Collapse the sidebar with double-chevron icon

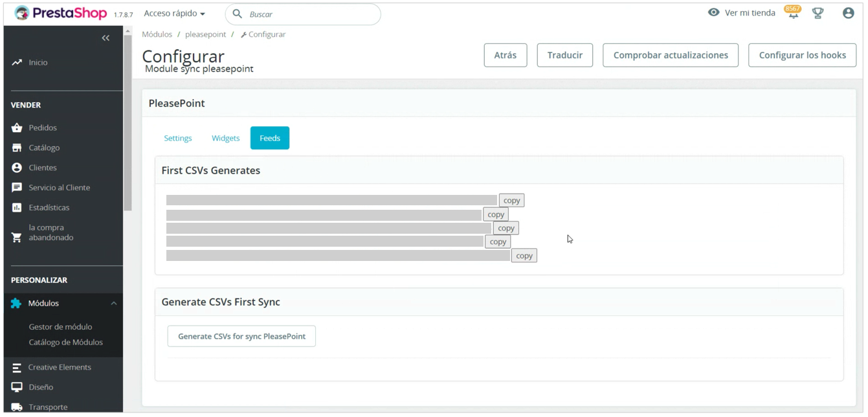tap(106, 38)
